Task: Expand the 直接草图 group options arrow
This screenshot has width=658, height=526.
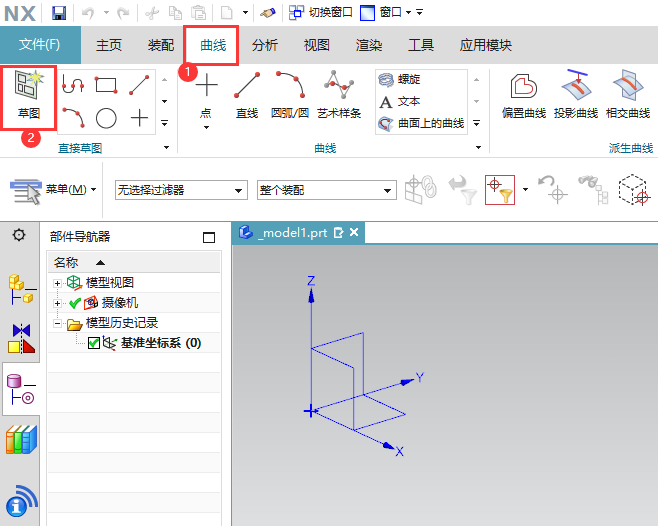Action: point(167,147)
